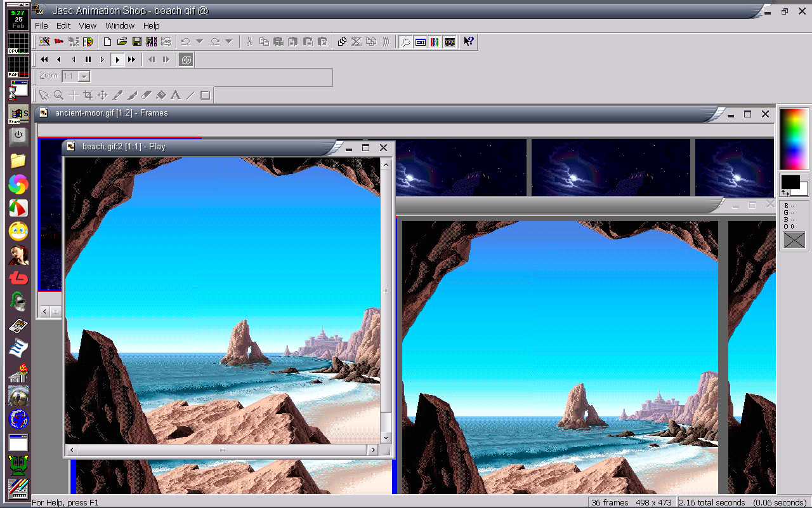
Task: Play the beach.gif animation
Action: [117, 59]
